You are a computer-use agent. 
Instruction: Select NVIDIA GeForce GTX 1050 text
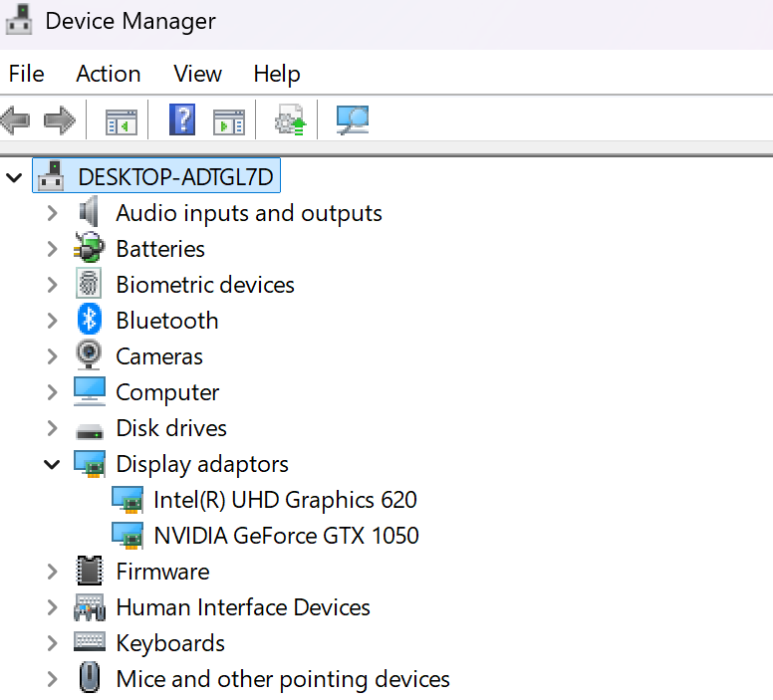[x=286, y=536]
